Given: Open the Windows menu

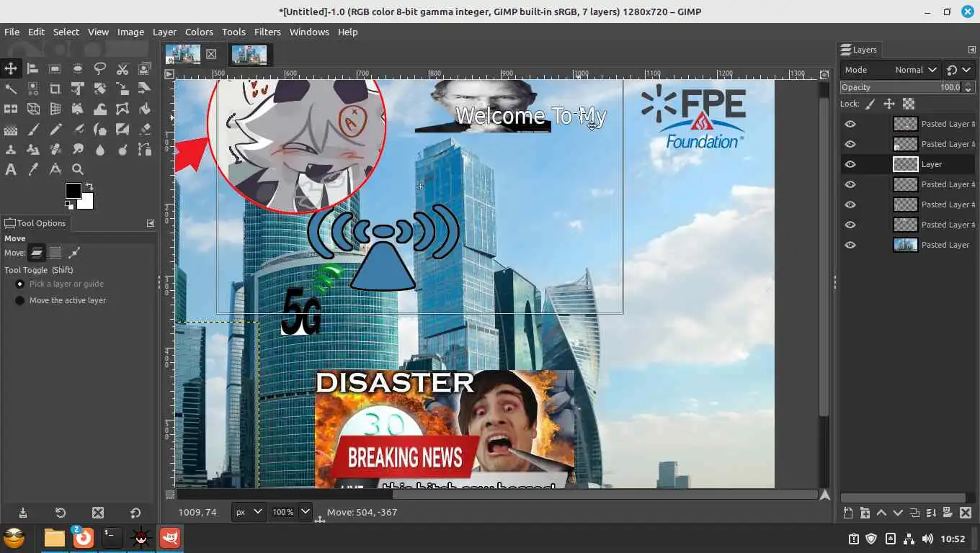Looking at the screenshot, I should 309,32.
